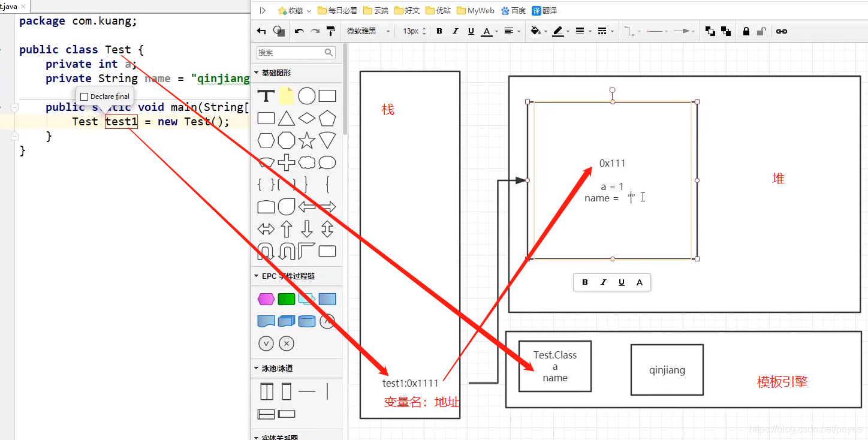Open the 百度 bookmark
Image resolution: width=868 pixels, height=440 pixels.
(513, 11)
